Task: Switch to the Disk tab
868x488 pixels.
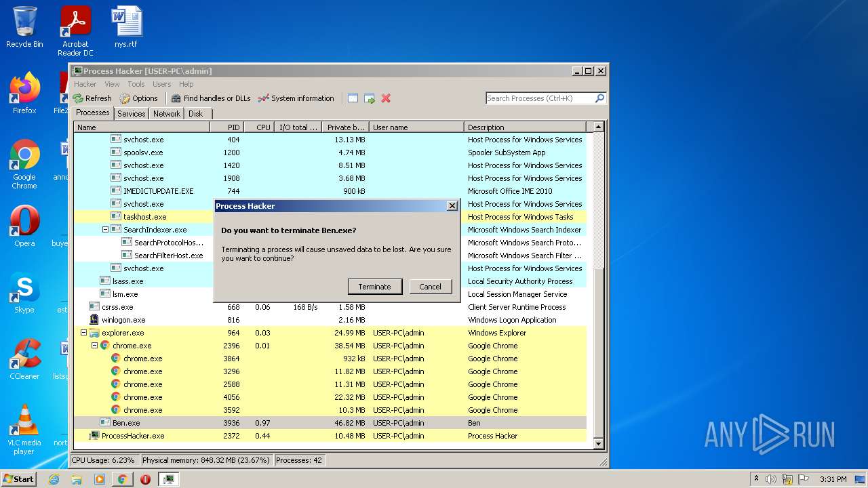Action: (x=196, y=114)
